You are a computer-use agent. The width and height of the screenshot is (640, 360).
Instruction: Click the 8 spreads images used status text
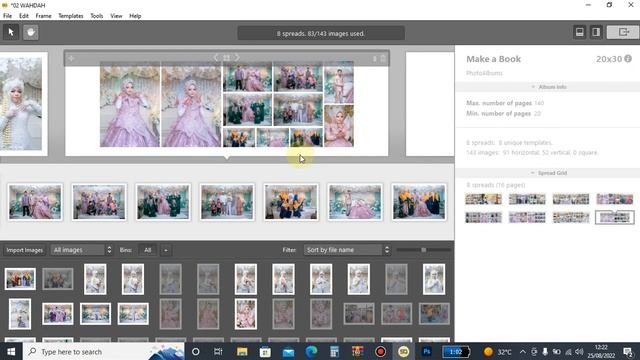point(321,33)
